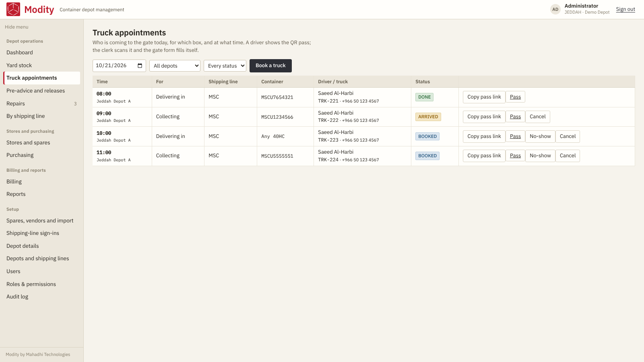Image resolution: width=644 pixels, height=362 pixels.
Task: Go to Roles & permissions
Action: (42, 284)
